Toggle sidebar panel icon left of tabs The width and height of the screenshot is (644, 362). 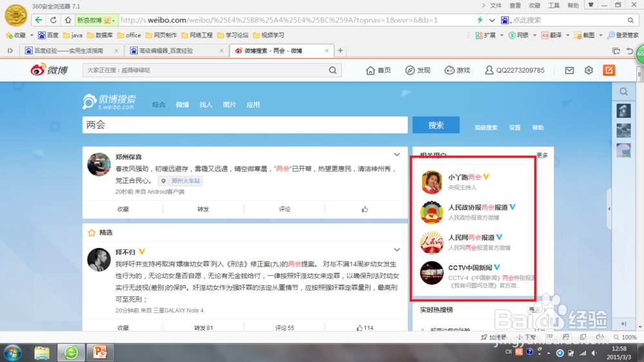tap(10, 50)
